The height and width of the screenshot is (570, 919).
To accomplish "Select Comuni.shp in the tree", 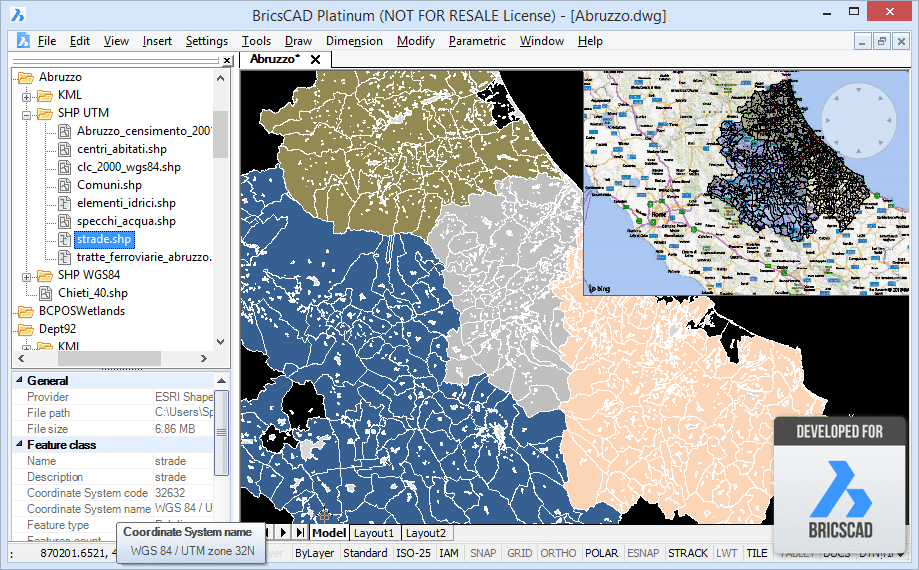I will [110, 185].
